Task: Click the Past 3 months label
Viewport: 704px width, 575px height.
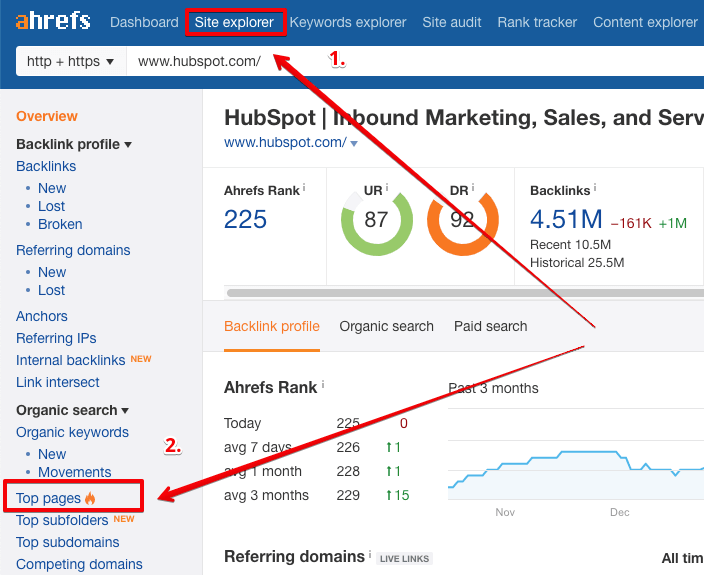Action: pyautogui.click(x=493, y=388)
